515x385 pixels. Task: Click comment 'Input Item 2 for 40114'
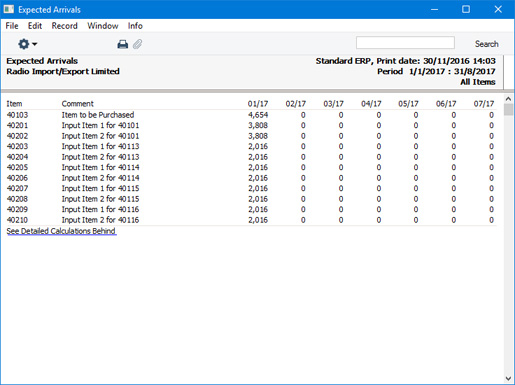pos(100,178)
